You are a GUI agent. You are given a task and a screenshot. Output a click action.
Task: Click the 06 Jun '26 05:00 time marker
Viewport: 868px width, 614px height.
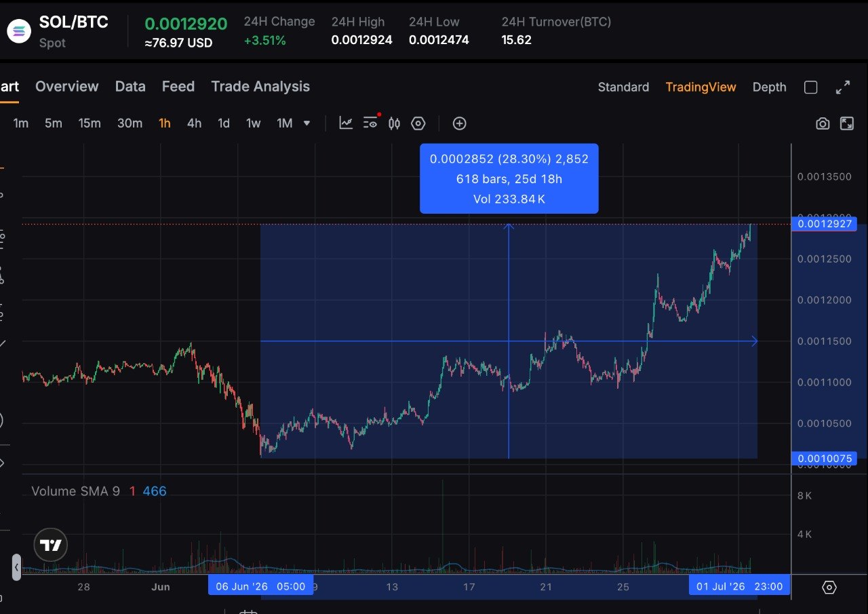click(260, 586)
